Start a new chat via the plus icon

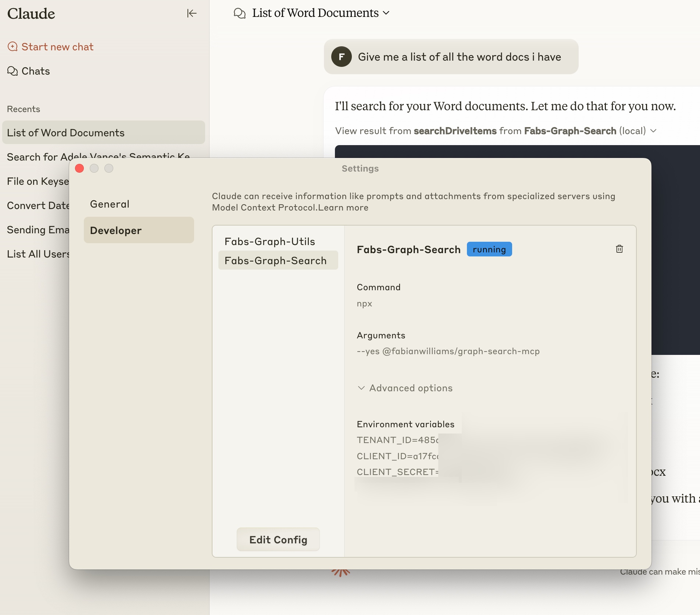(13, 47)
